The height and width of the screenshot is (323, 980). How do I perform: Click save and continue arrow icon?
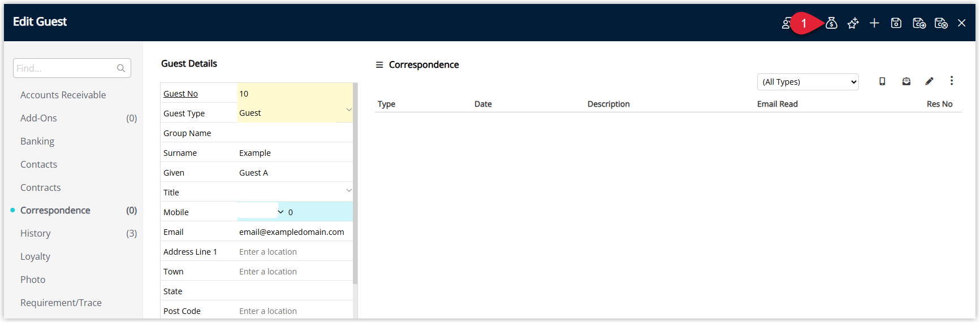click(919, 23)
